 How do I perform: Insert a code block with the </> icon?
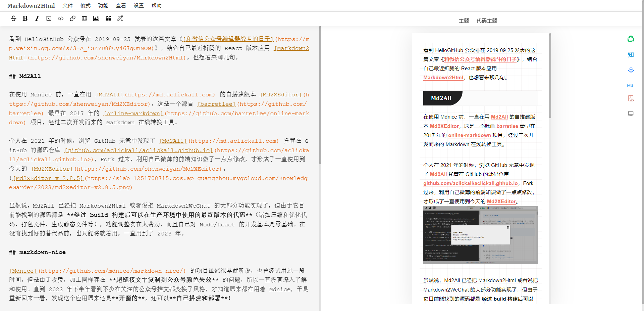pos(61,18)
